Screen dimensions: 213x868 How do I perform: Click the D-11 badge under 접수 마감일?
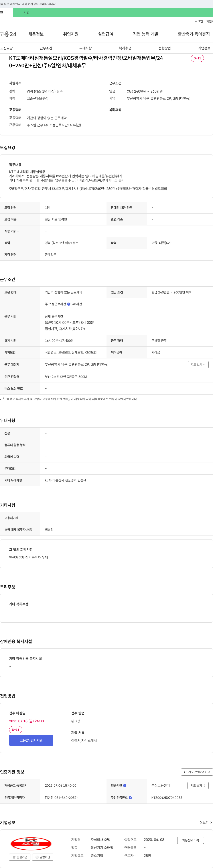(x=16, y=729)
